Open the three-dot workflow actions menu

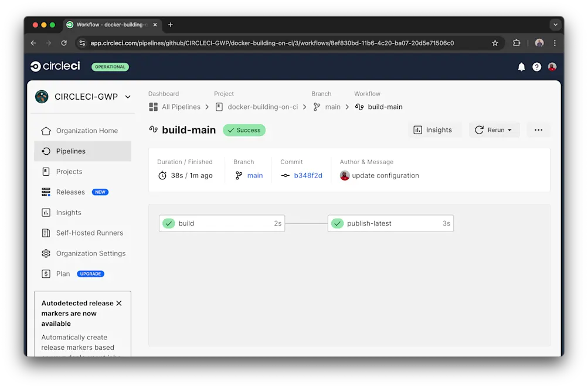tap(538, 130)
